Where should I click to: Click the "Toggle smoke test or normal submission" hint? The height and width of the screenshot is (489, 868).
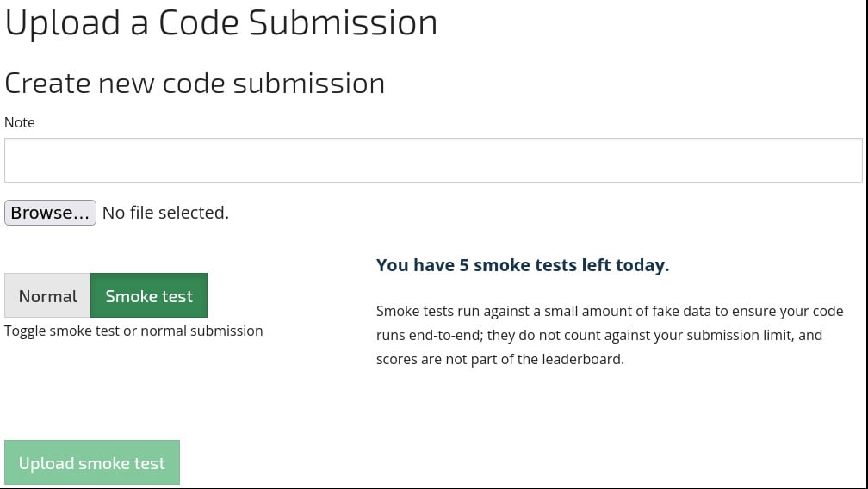pos(133,331)
